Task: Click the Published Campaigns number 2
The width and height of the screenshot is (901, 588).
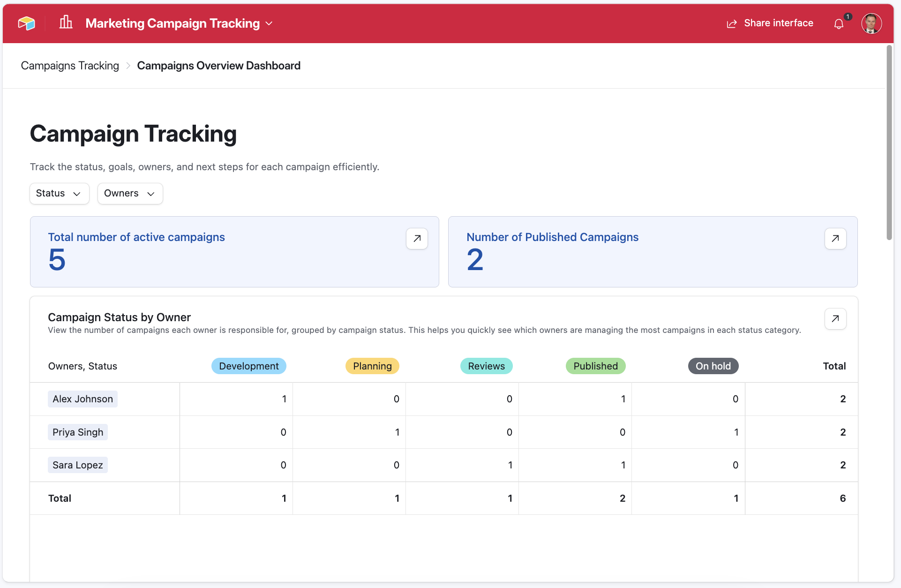Action: point(475,260)
